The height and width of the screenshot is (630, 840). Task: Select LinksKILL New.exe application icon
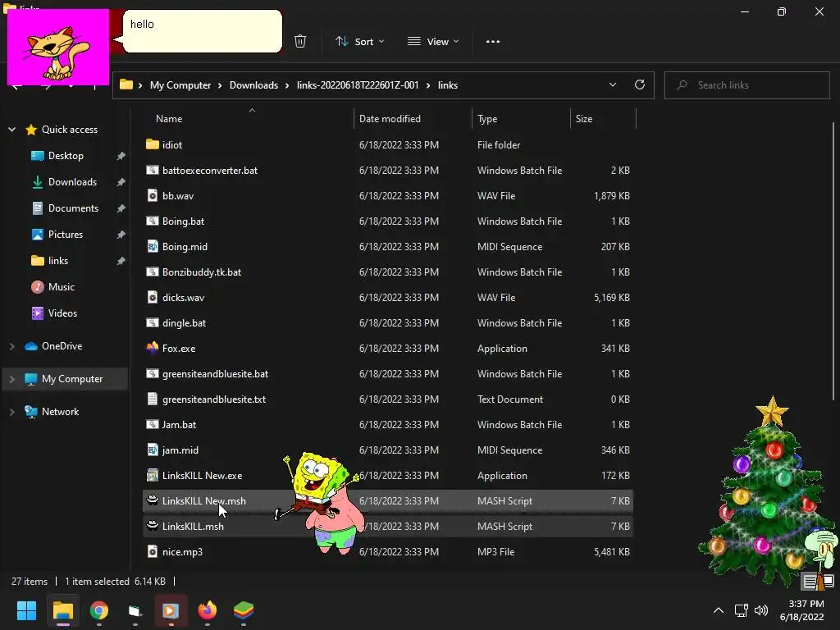152,475
